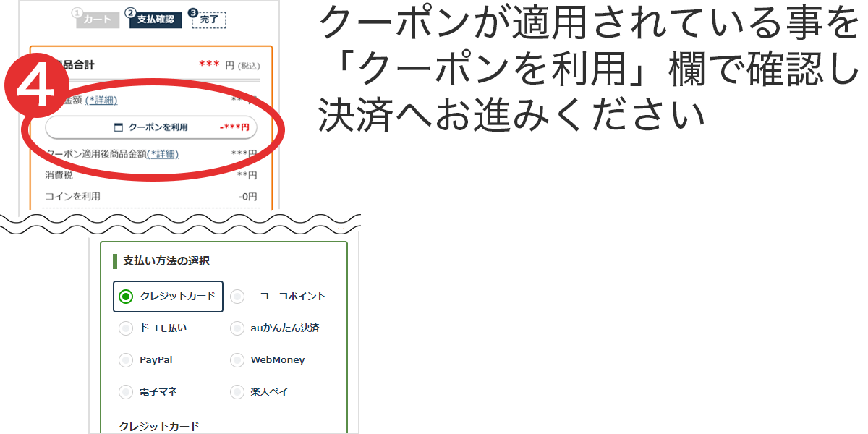Select the 支払確認 step tab

point(156,20)
